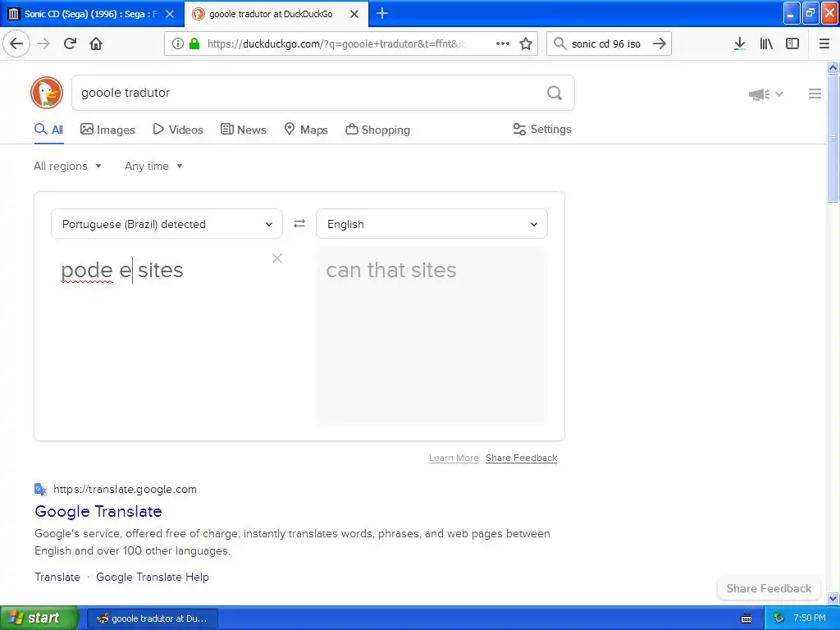Open the Learn More link
Viewport: 840px width, 630px height.
(x=454, y=458)
